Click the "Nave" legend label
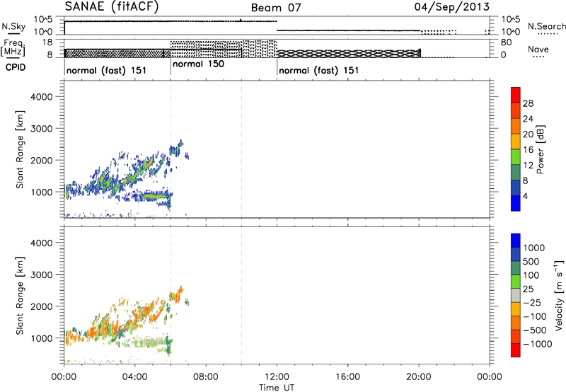Image resolution: width=566 pixels, height=392 pixels. click(538, 49)
